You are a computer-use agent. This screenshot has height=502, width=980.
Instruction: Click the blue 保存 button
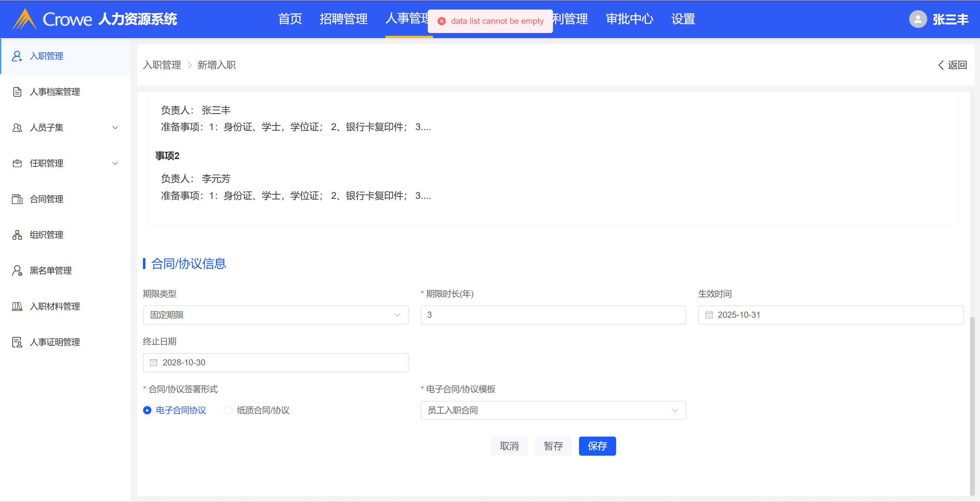[597, 446]
